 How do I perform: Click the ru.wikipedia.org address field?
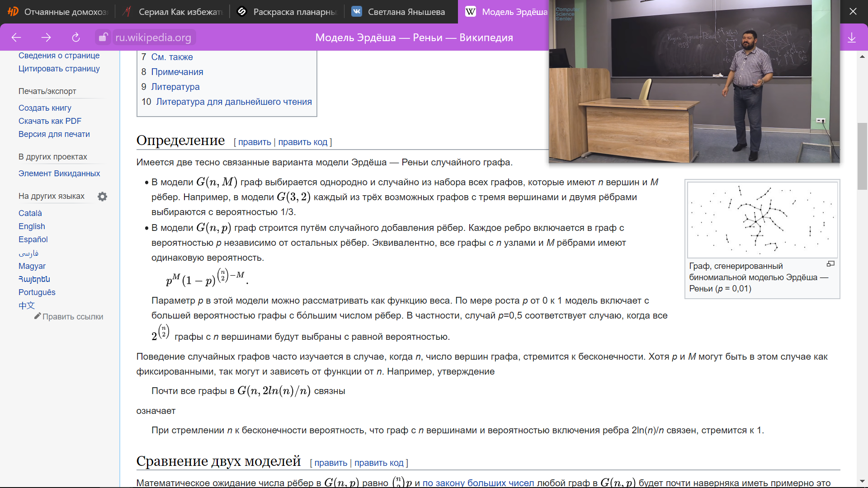(x=153, y=38)
